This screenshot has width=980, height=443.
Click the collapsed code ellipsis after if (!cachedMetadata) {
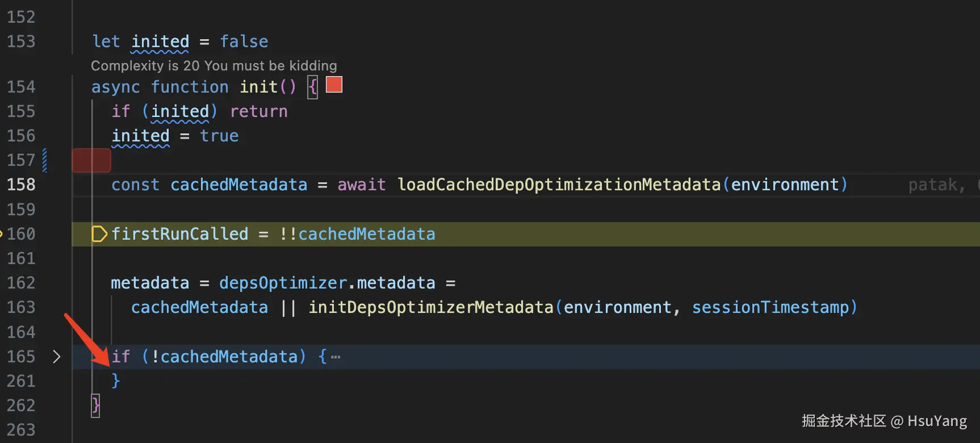point(336,357)
